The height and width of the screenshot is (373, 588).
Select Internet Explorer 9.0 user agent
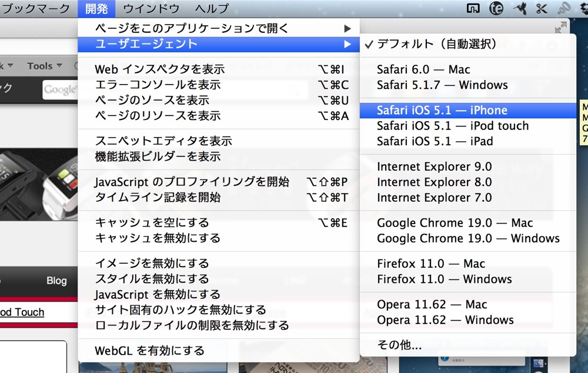coord(468,166)
